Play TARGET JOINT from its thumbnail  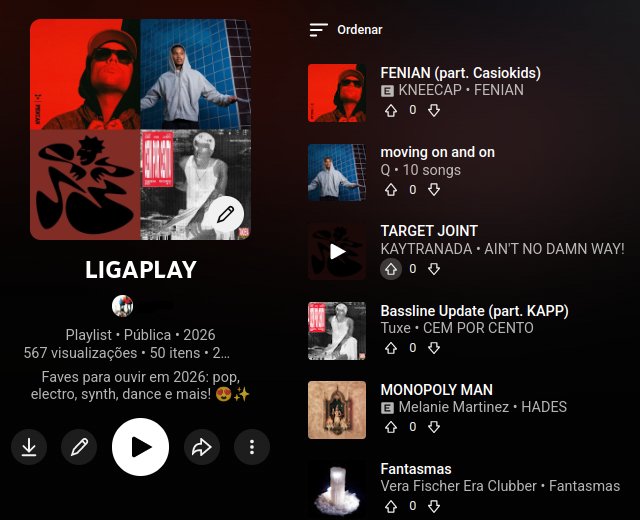(337, 251)
